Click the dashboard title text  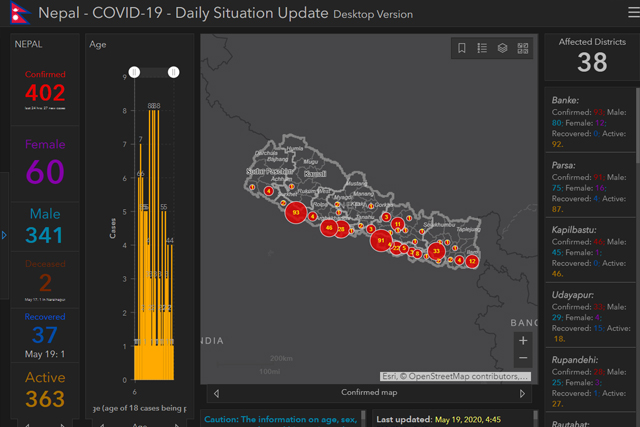[183, 13]
